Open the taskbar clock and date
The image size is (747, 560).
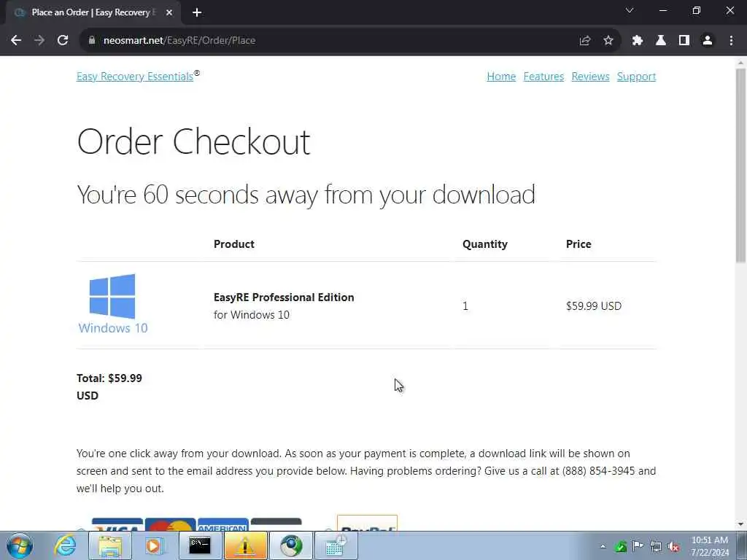pos(710,546)
